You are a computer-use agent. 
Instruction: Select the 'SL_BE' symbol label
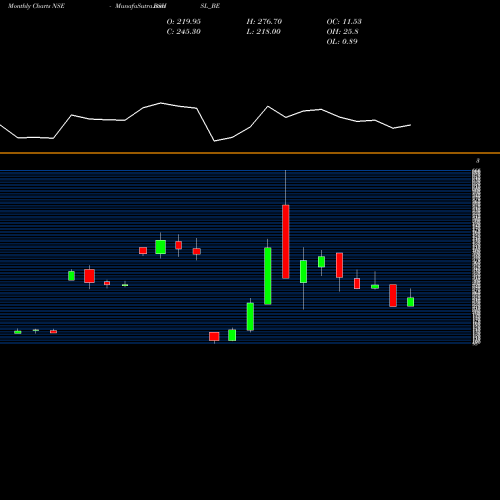point(210,6)
